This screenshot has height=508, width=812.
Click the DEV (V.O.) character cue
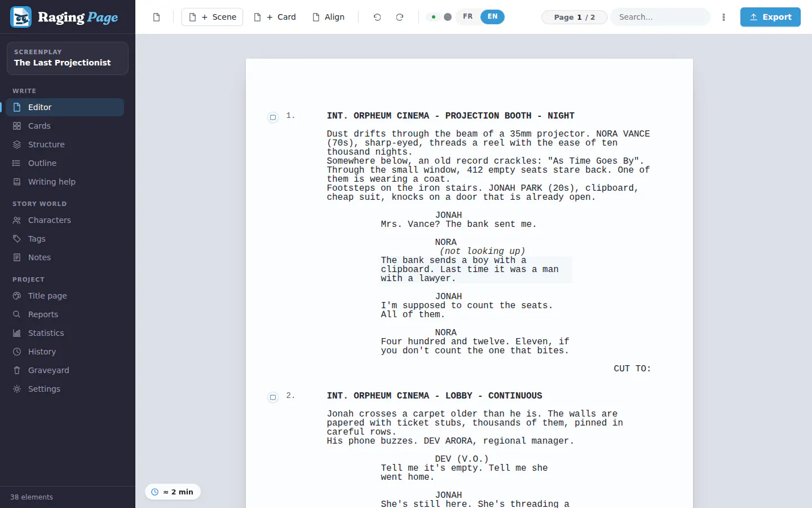[x=462, y=459]
